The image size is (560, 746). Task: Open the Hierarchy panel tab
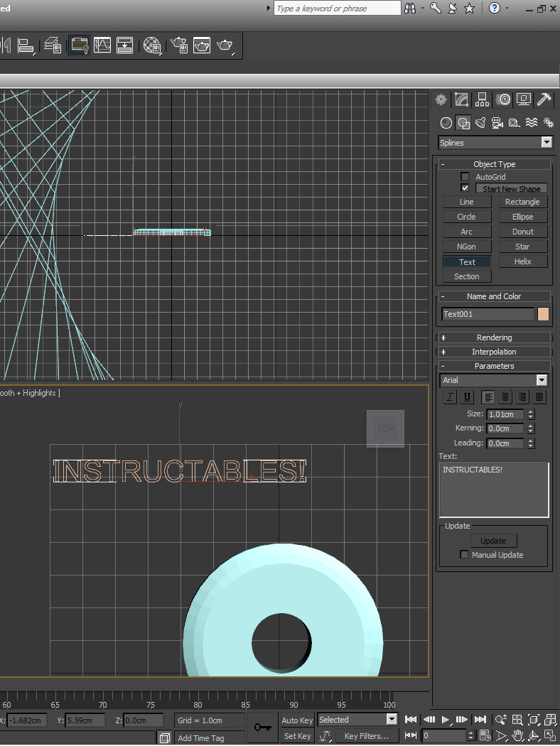(482, 99)
